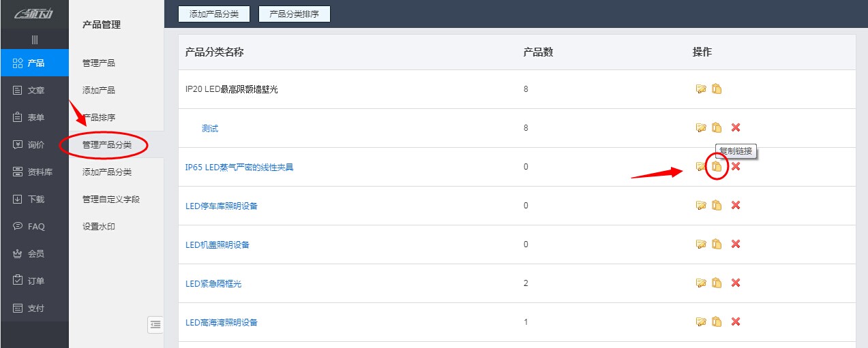
Task: Toggle main sidebar using the three-bar handle
Action: 34,40
